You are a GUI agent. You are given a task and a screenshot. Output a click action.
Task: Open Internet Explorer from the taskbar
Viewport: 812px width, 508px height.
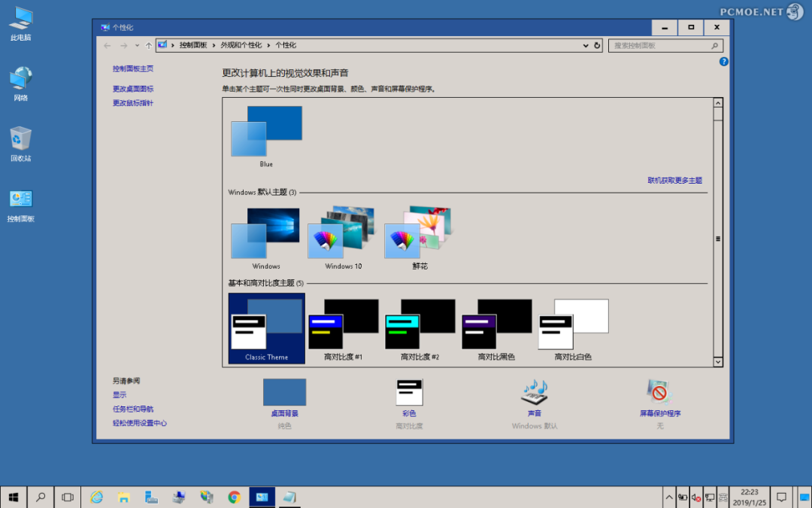(x=95, y=497)
